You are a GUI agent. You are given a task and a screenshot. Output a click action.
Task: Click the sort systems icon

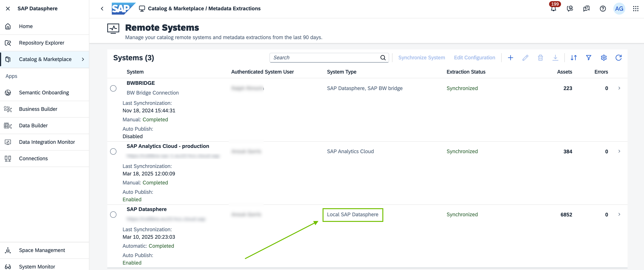click(574, 58)
